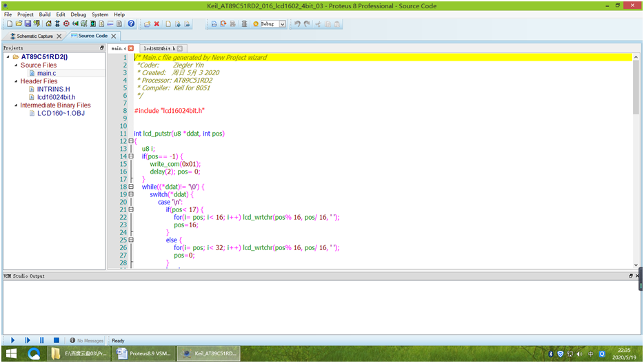This screenshot has height=363, width=644.
Task: Click the Redo arrow icon
Action: pos(307,24)
